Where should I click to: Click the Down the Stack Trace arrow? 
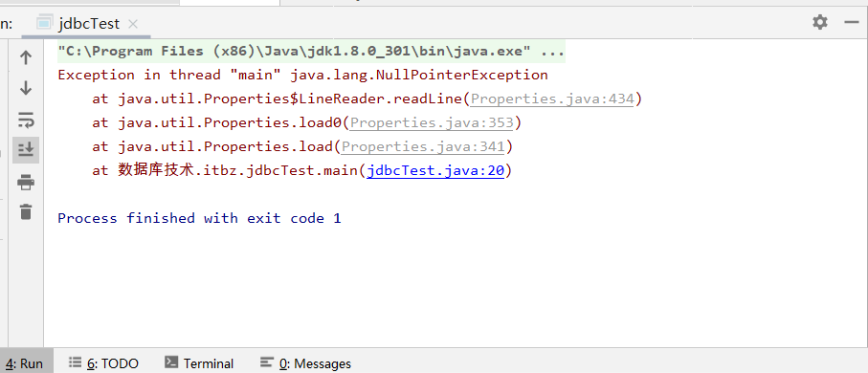[26, 88]
